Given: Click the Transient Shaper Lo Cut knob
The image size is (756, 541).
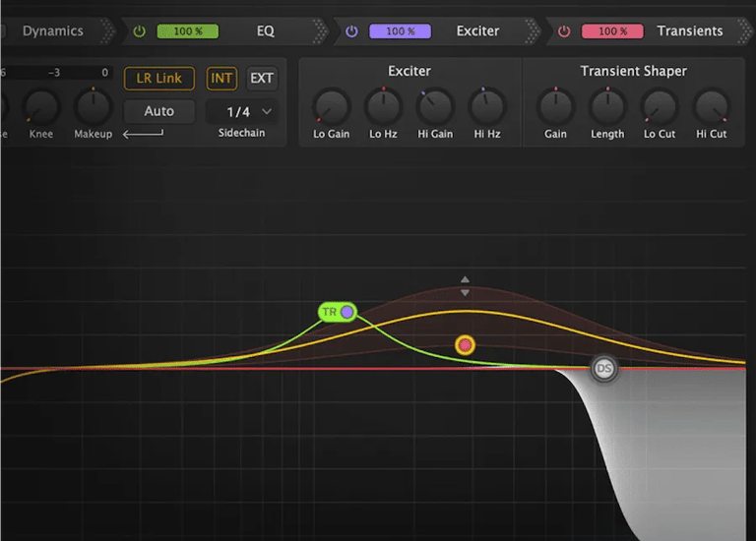Looking at the screenshot, I should pyautogui.click(x=660, y=107).
